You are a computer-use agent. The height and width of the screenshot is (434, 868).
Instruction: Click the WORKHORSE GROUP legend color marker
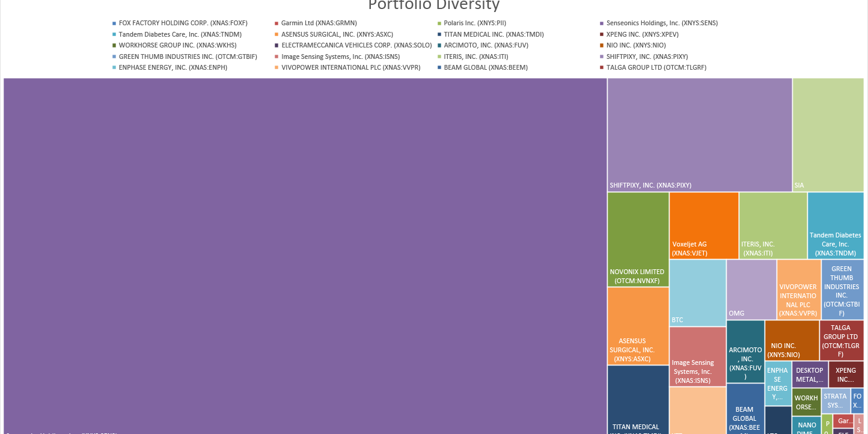click(x=114, y=46)
